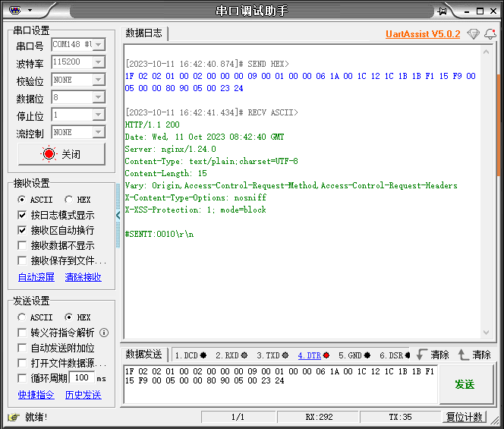Close the serial assistant window
The height and width of the screenshot is (429, 504).
493,11
